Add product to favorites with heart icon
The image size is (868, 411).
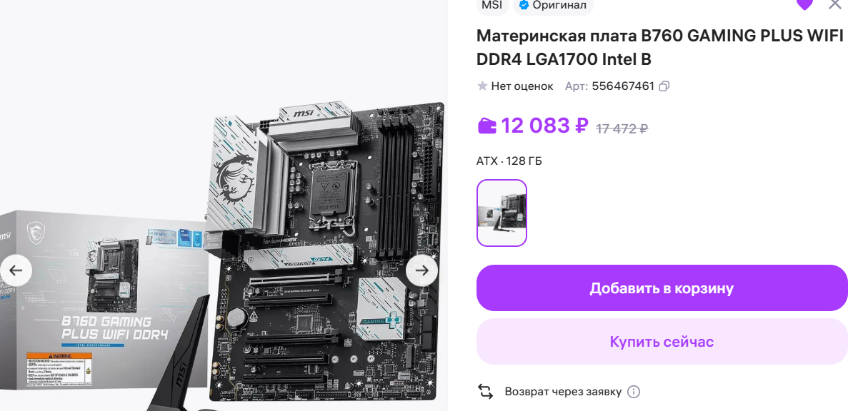804,4
